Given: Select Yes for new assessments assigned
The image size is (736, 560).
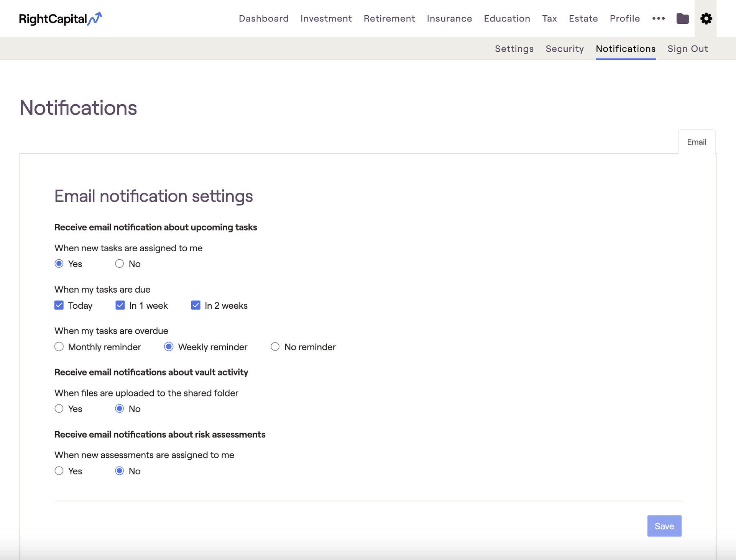Looking at the screenshot, I should pos(59,471).
